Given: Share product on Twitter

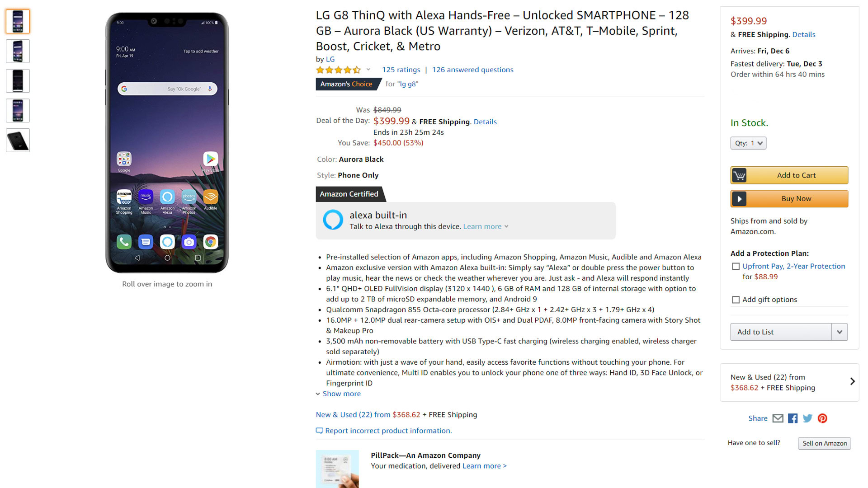Looking at the screenshot, I should pos(807,418).
